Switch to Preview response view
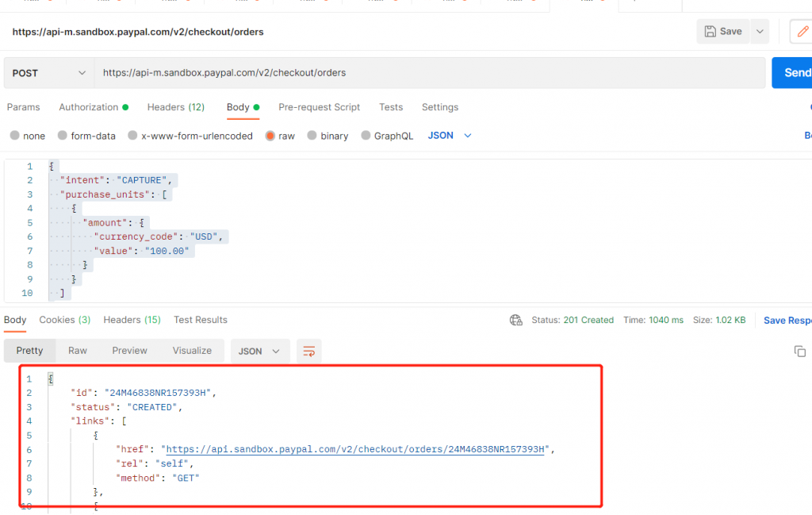 pos(129,351)
